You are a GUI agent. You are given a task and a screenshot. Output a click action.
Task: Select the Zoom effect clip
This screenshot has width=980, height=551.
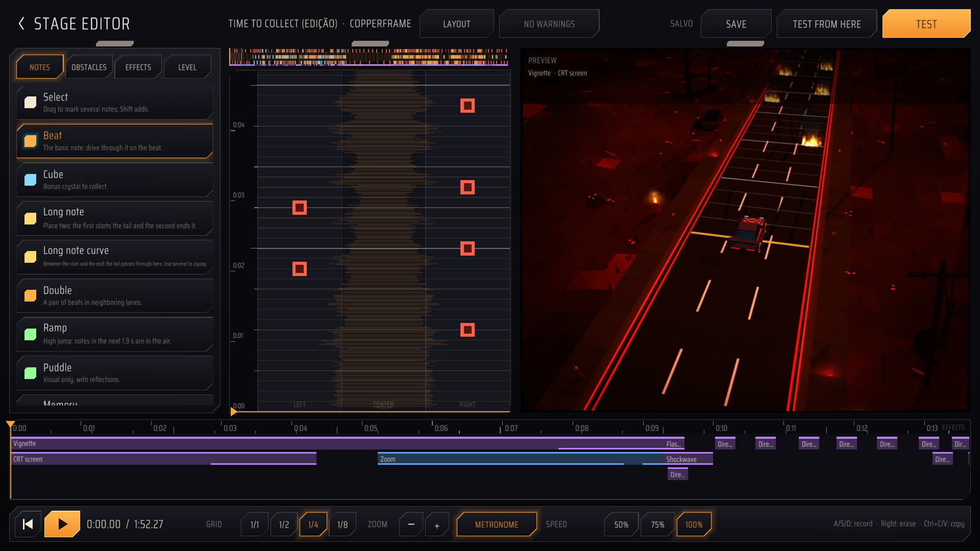coord(521,459)
